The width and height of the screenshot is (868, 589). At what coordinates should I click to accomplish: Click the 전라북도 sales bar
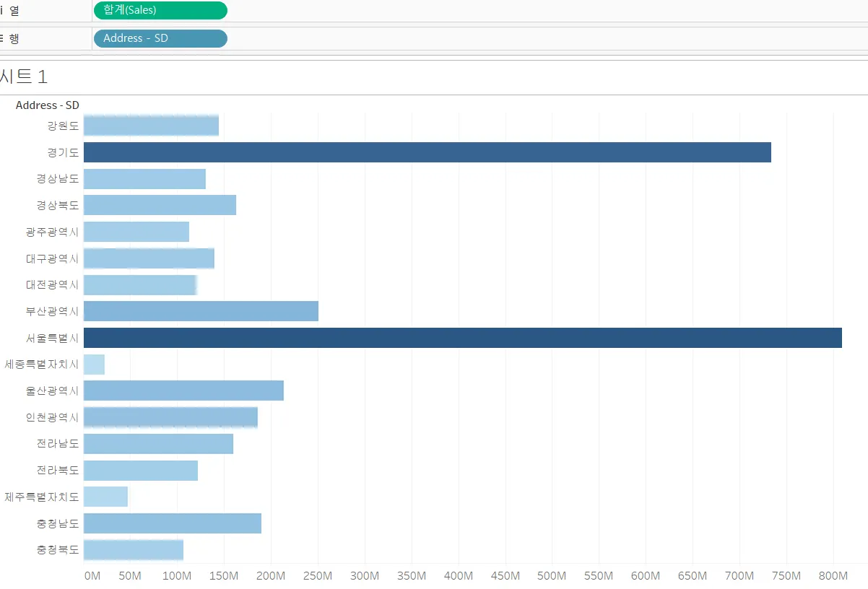tap(141, 470)
